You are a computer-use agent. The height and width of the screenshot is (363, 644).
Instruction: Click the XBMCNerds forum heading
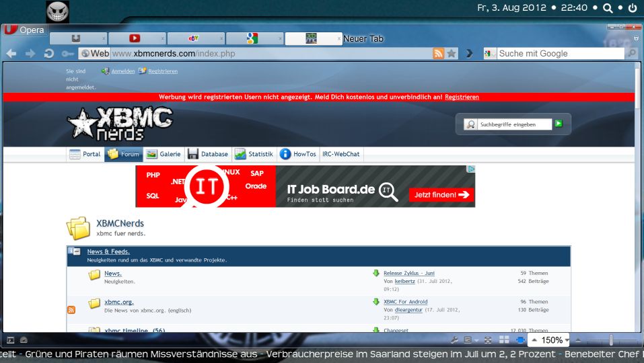click(120, 223)
